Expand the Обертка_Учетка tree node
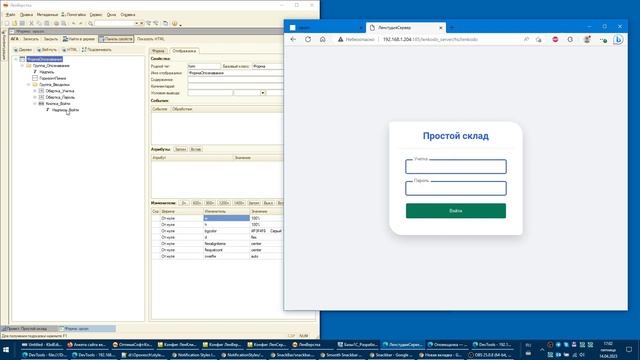Screen dimensions: 640x360 [35, 91]
